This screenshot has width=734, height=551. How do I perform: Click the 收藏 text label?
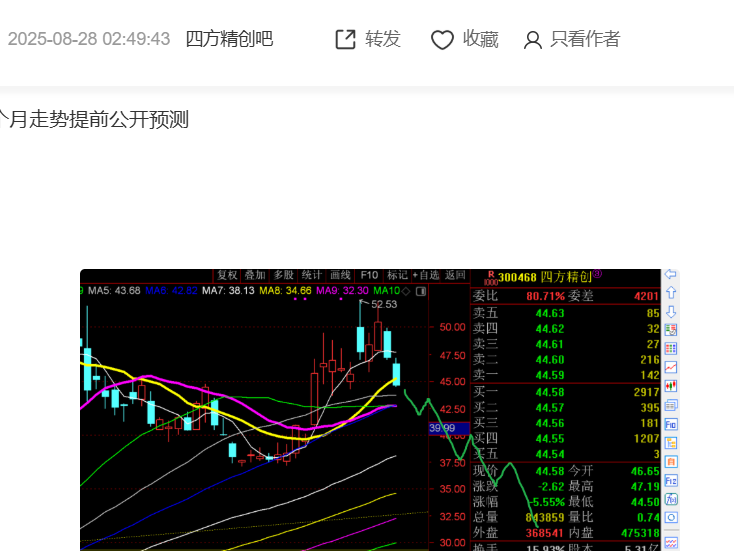[481, 39]
